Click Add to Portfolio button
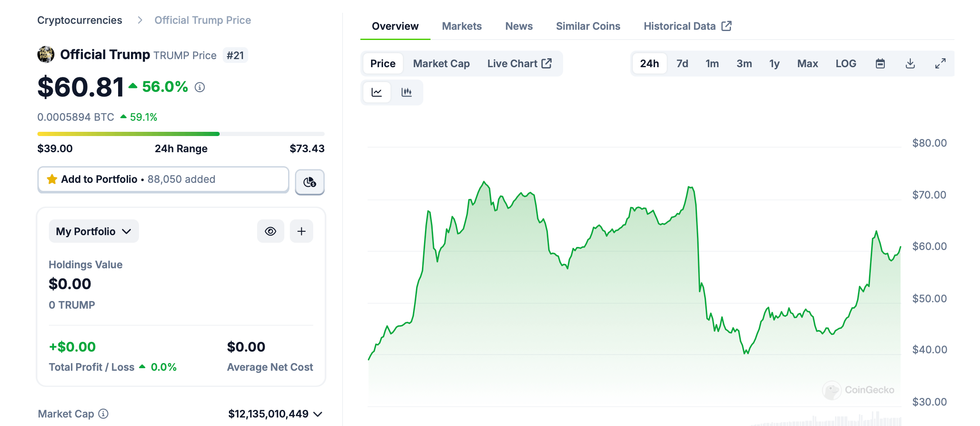 click(x=163, y=179)
